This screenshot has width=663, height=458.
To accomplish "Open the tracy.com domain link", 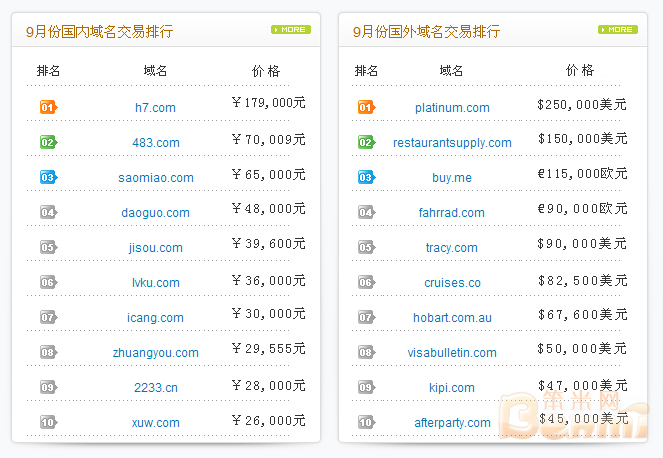I will [452, 247].
